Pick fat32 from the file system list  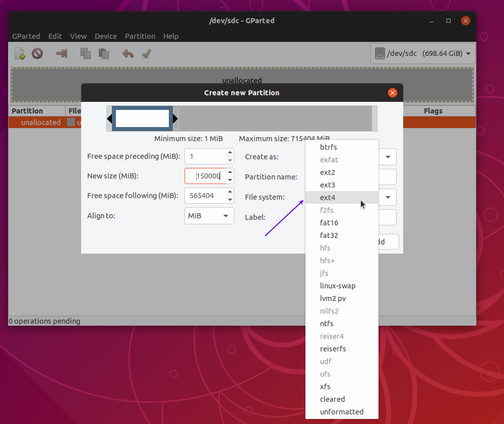(329, 235)
